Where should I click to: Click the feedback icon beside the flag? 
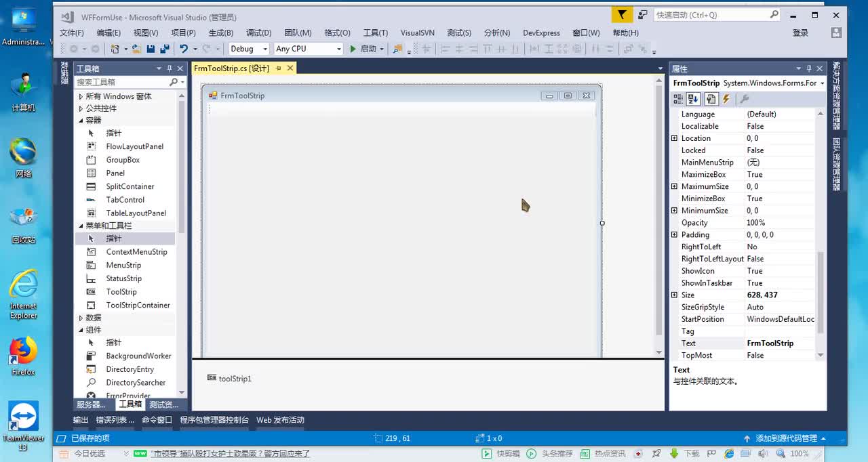[x=642, y=14]
